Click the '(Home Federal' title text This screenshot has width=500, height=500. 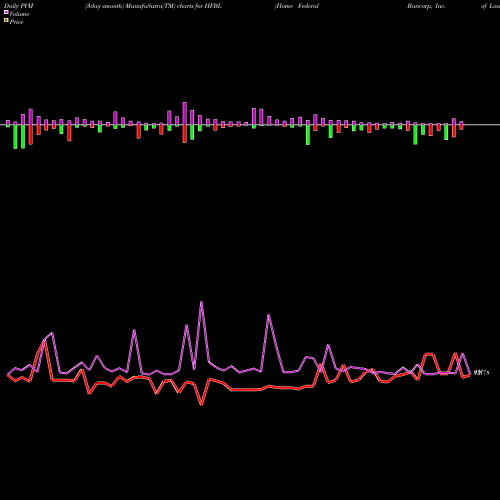[297, 6]
